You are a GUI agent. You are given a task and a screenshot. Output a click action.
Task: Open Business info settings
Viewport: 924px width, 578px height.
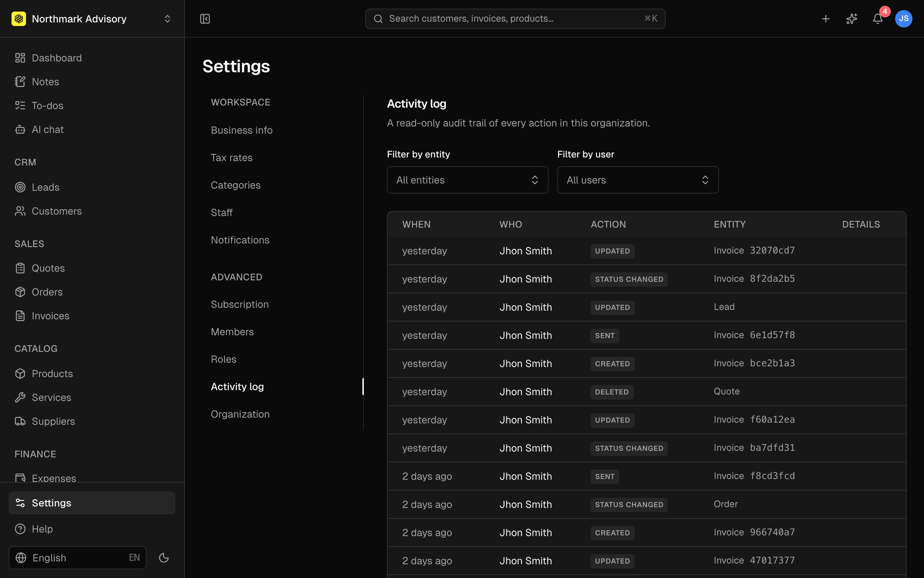coord(242,130)
